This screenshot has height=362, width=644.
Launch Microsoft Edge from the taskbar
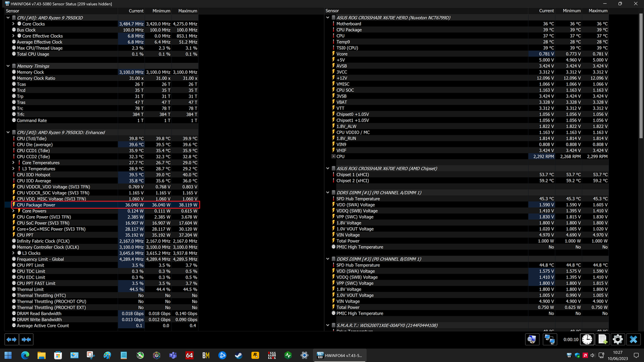[25, 355]
